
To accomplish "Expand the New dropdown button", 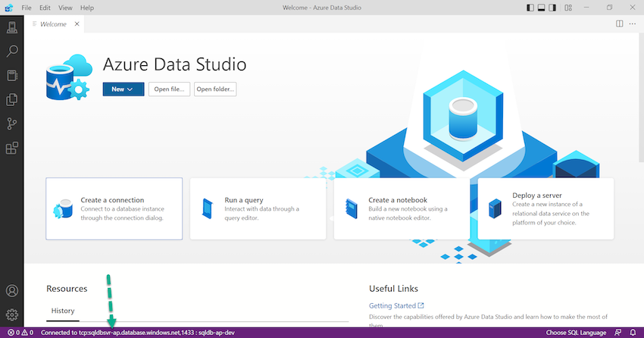I will 123,89.
